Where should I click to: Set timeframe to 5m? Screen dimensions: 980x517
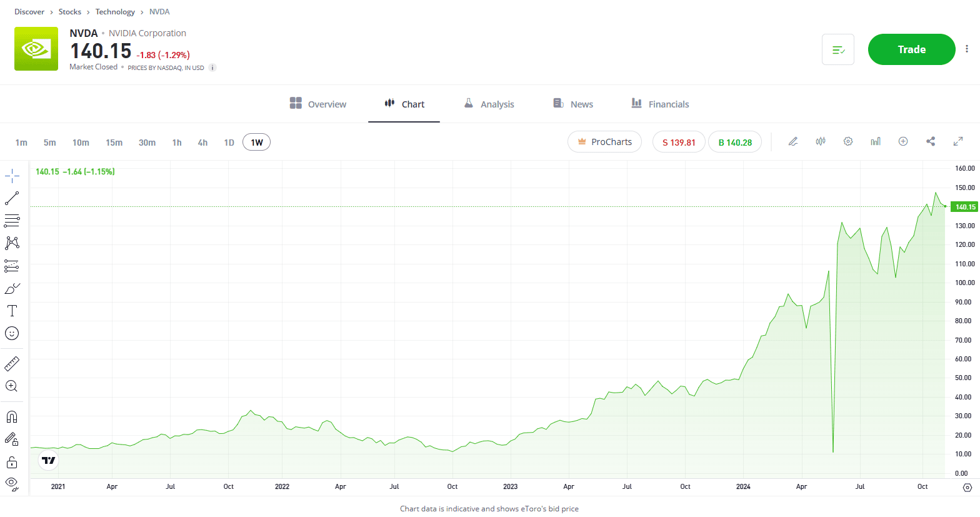pyautogui.click(x=50, y=143)
